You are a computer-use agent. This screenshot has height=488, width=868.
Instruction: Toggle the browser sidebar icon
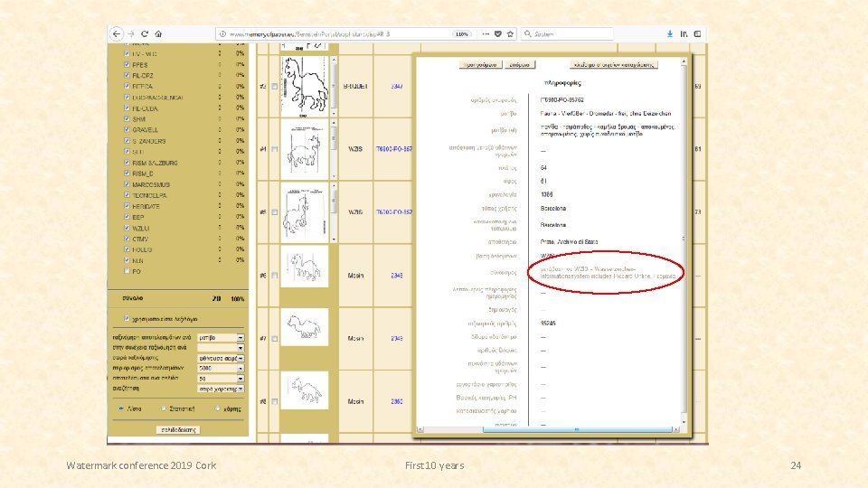[697, 33]
